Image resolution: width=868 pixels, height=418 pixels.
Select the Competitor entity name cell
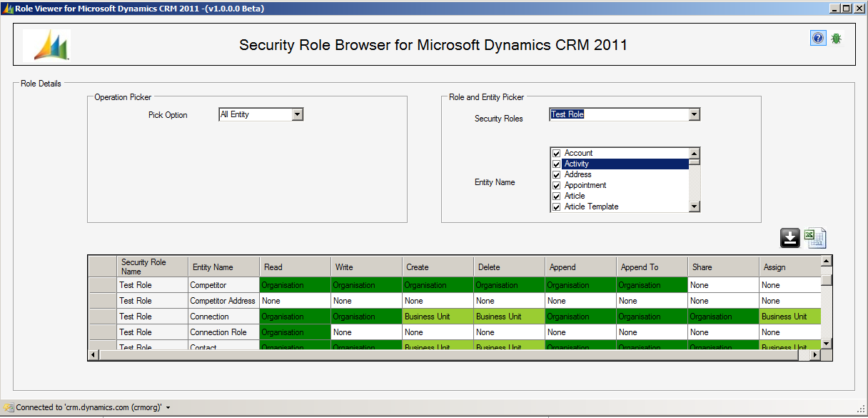point(223,284)
